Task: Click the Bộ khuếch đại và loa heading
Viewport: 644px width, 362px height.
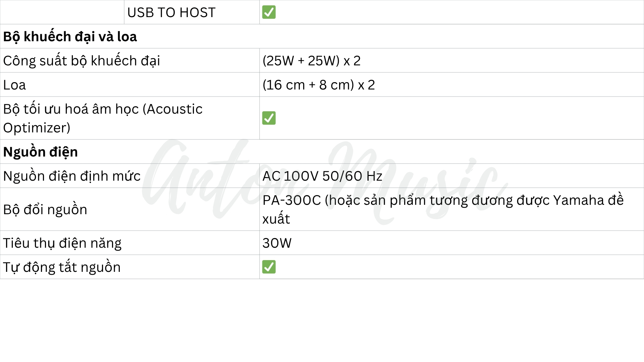Action: 70,37
